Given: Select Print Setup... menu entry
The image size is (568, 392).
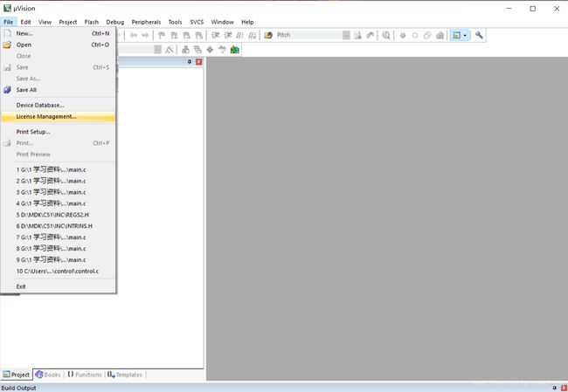Looking at the screenshot, I should click(59, 132).
